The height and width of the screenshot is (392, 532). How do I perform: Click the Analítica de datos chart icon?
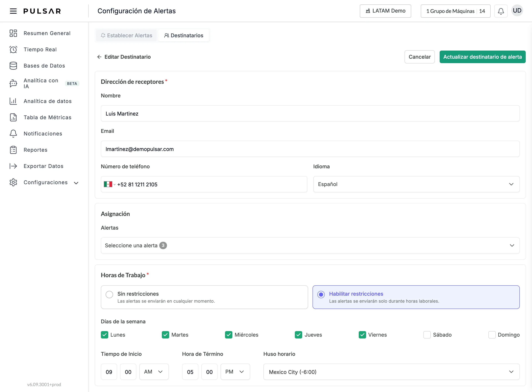coord(13,101)
